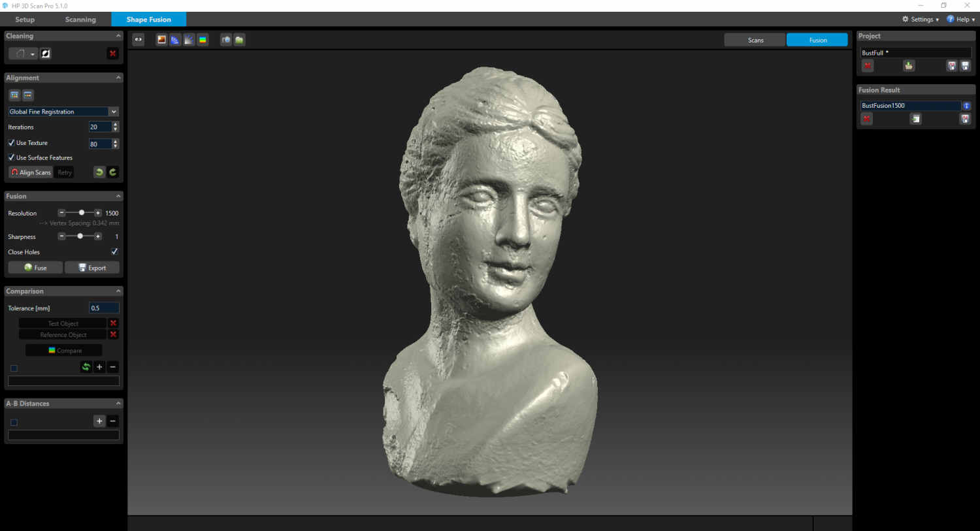Screen dimensions: 980x531
Task: Open the green folder icon in the toolbar
Action: 240,40
